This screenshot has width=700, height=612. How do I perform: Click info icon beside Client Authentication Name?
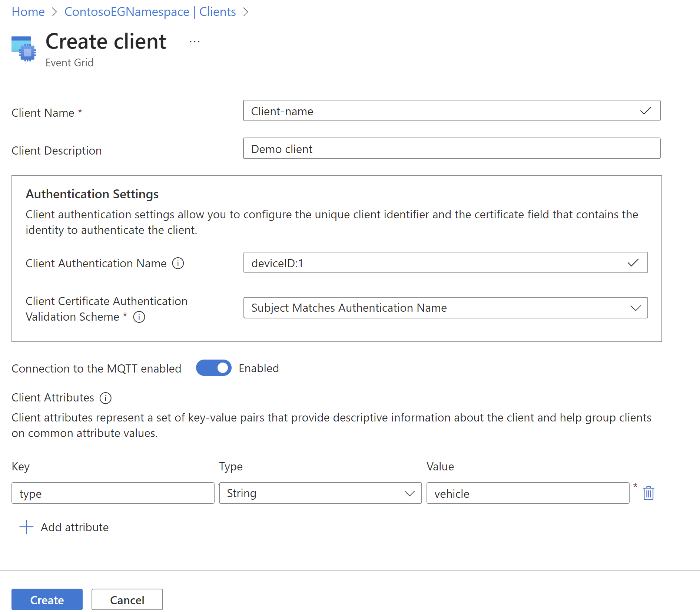[x=178, y=264]
